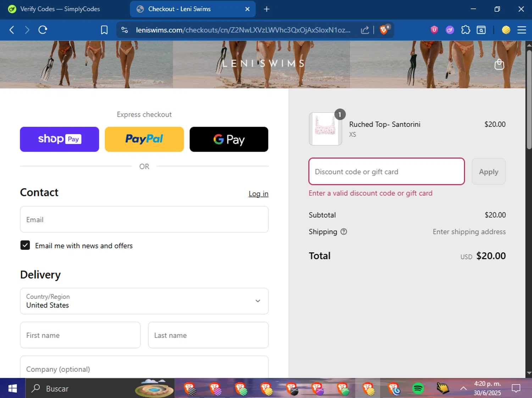Open the purple round extension icon
Screen dimensions: 532x398
[x=450, y=30]
